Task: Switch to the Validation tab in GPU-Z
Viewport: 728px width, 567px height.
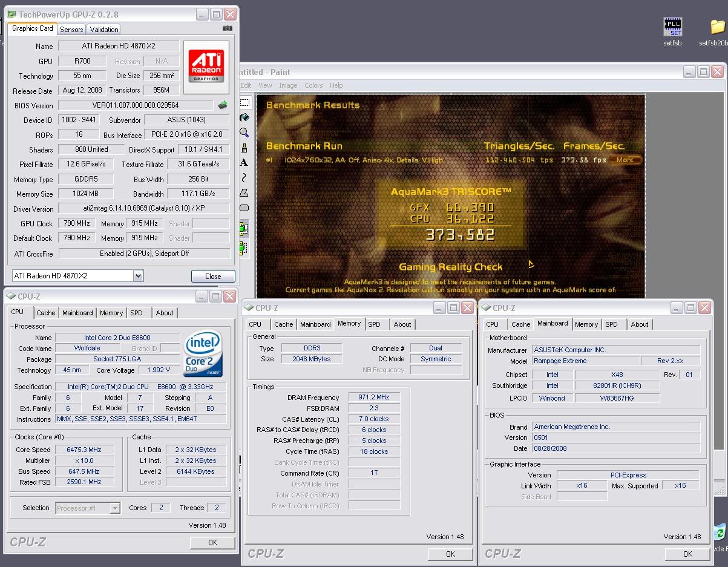Action: point(103,29)
